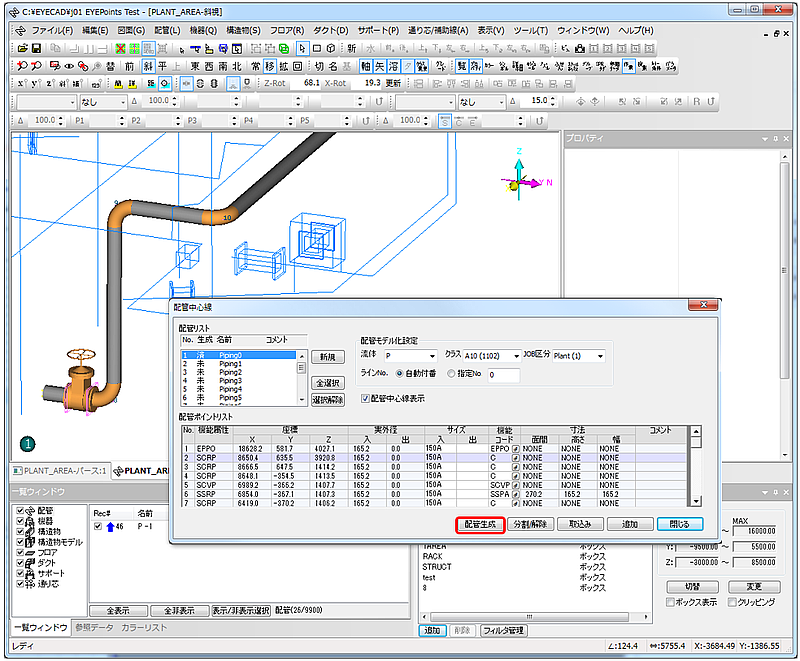Image resolution: width=800 pixels, height=661 pixels.
Task: Click the 平 (plan) view icon
Action: pyautogui.click(x=162, y=66)
